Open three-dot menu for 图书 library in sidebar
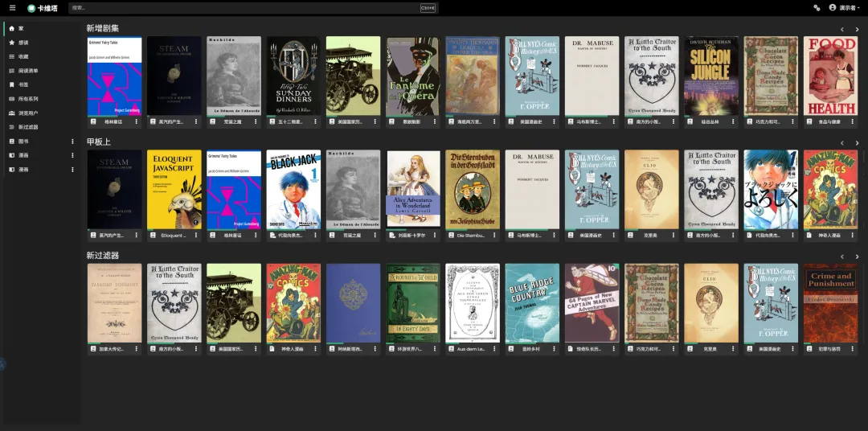 point(72,142)
